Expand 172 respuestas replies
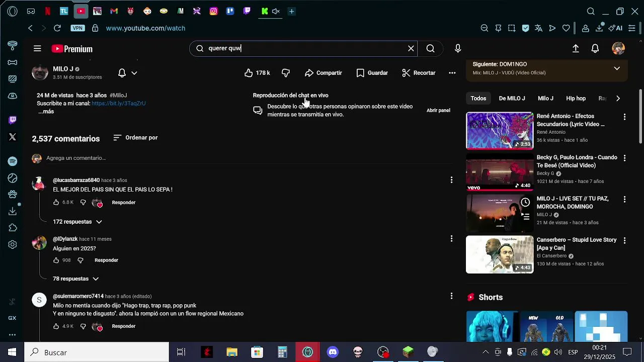Image resolution: width=644 pixels, height=362 pixels. pyautogui.click(x=77, y=222)
